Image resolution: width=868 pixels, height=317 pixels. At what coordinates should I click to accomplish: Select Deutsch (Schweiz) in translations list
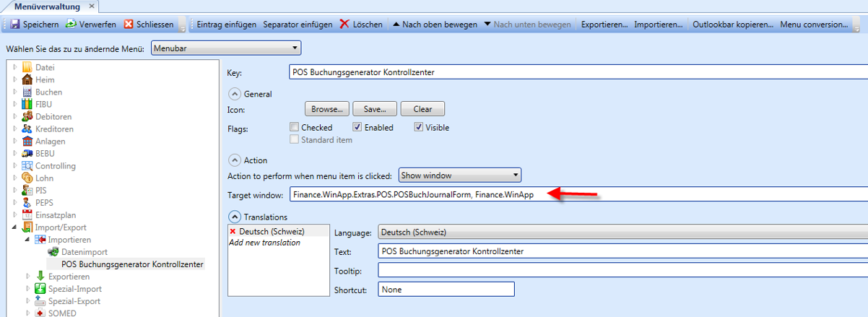click(x=272, y=231)
